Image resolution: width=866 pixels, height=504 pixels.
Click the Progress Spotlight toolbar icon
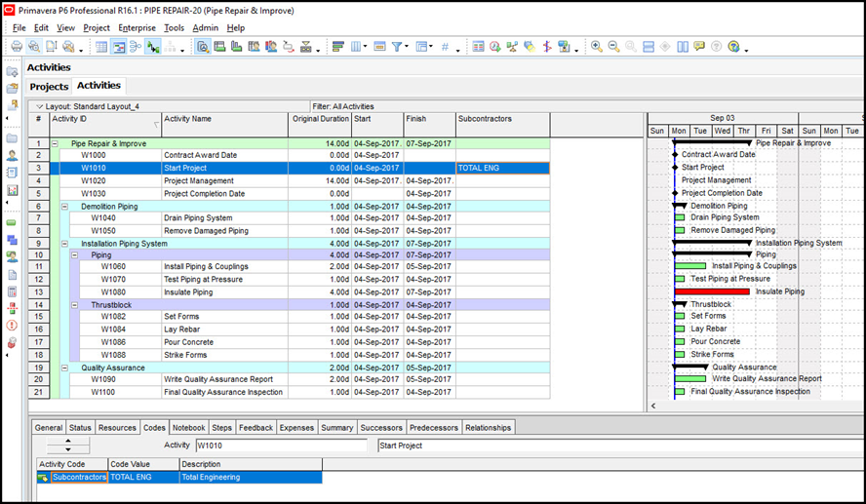coord(530,47)
